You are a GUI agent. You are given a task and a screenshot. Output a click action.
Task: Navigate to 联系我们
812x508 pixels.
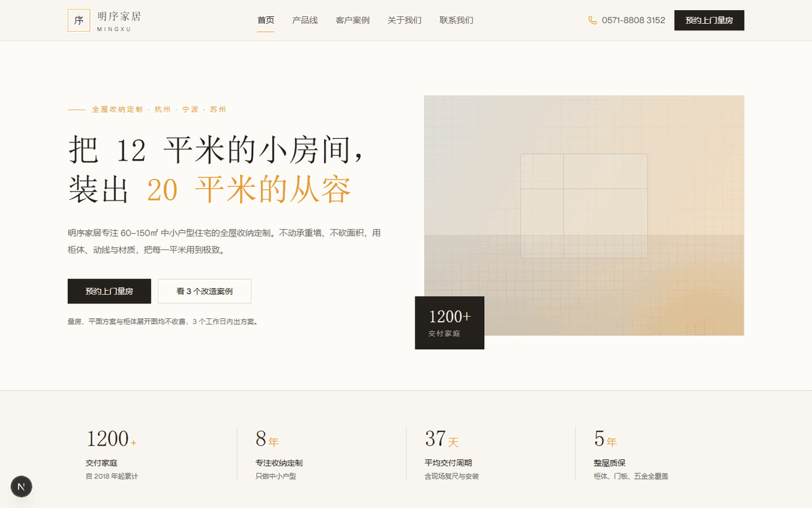point(456,20)
